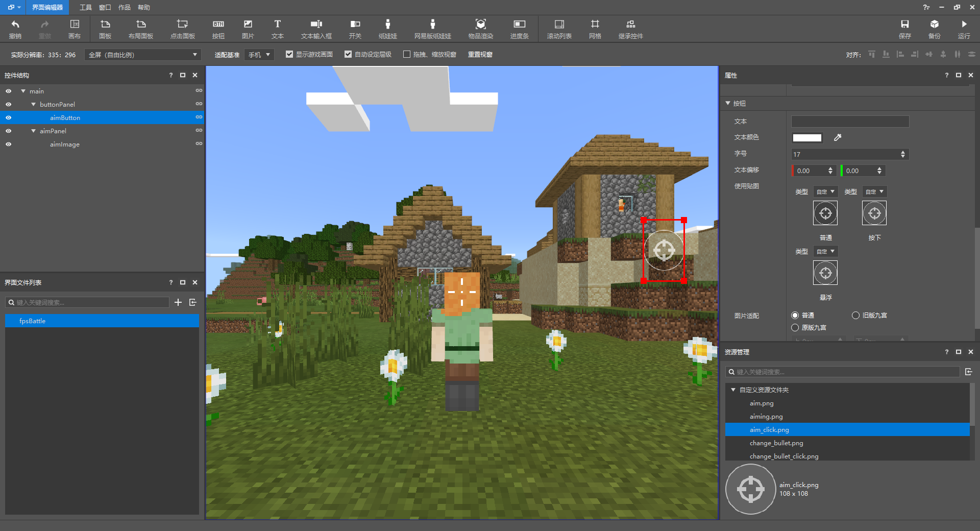Click link icon on aimButton row
This screenshot has height=531, width=980.
(x=199, y=117)
